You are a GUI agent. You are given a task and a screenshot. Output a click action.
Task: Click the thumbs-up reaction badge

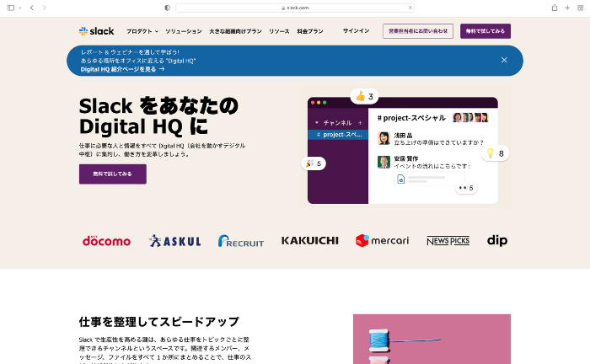(x=365, y=96)
